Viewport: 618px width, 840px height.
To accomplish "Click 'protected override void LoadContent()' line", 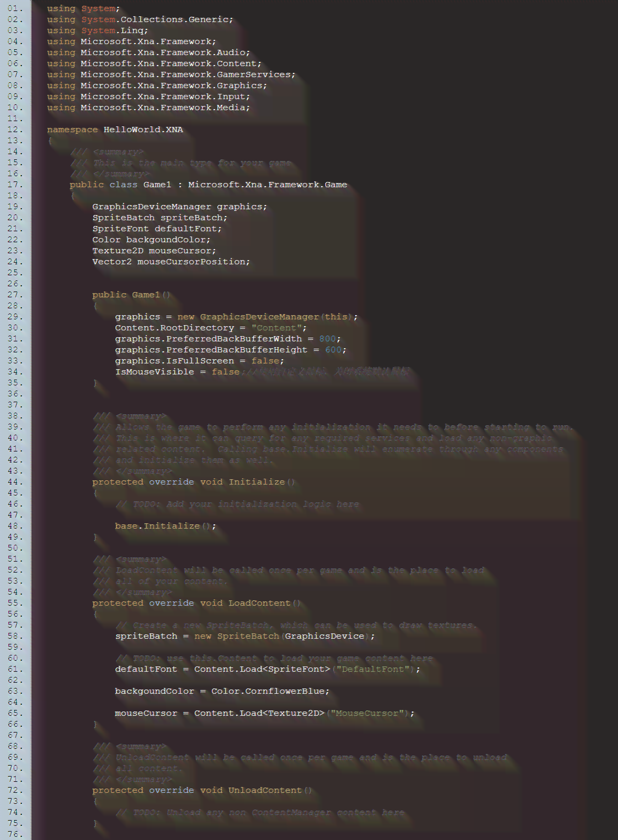I will (197, 603).
